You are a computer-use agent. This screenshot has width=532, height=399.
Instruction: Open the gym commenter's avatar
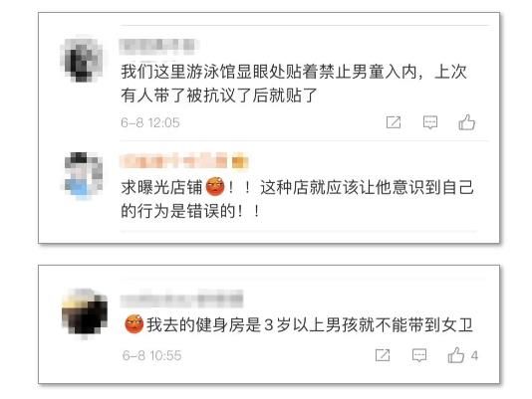coord(85,312)
